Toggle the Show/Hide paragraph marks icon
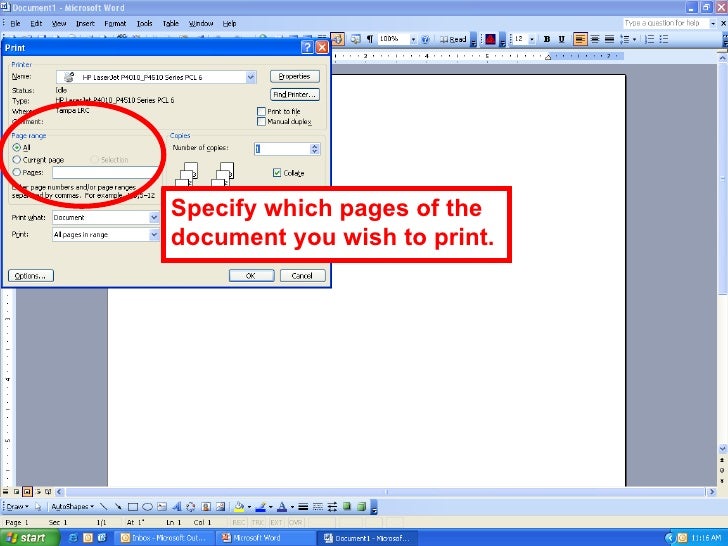The height and width of the screenshot is (546, 728). [370, 39]
